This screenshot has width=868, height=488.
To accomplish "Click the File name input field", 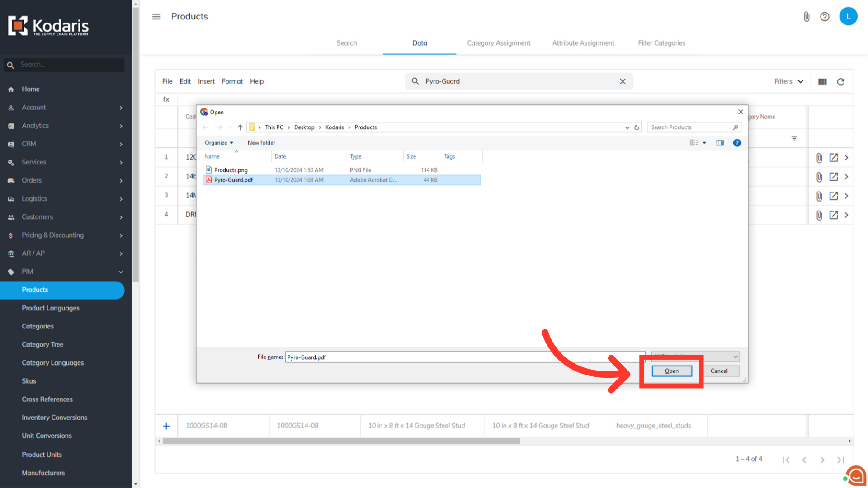I will (x=465, y=357).
